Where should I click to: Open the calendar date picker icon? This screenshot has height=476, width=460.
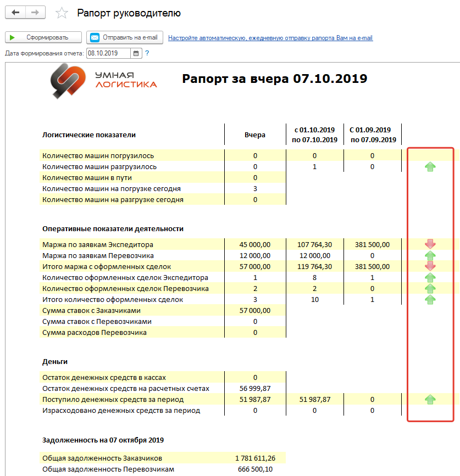136,53
